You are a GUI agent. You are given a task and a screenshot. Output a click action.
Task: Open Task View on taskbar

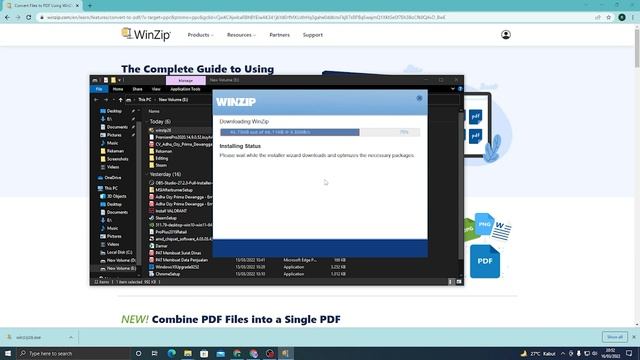(x=155, y=353)
